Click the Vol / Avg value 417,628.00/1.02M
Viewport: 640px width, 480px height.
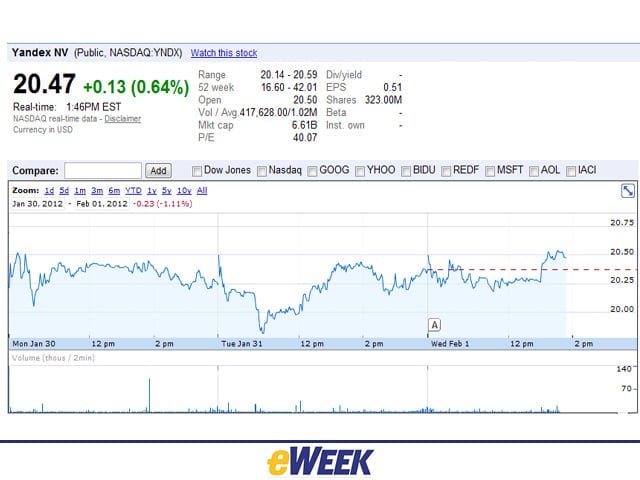[x=278, y=113]
